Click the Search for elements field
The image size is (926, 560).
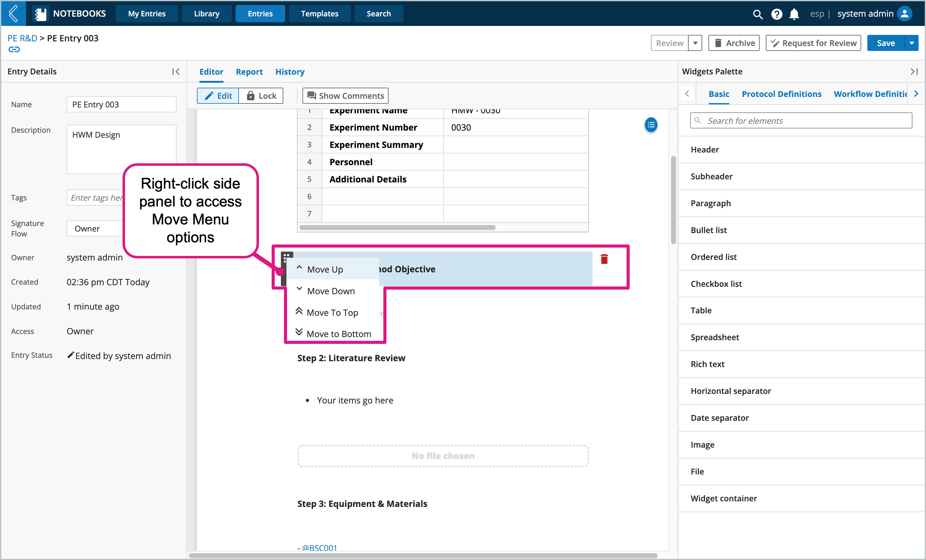pyautogui.click(x=801, y=121)
